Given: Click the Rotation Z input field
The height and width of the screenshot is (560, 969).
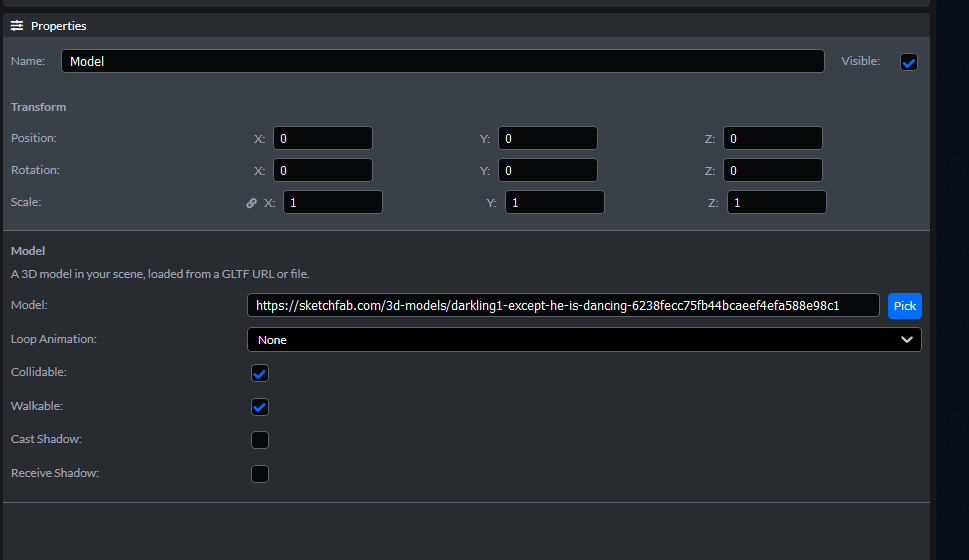Looking at the screenshot, I should click(772, 171).
